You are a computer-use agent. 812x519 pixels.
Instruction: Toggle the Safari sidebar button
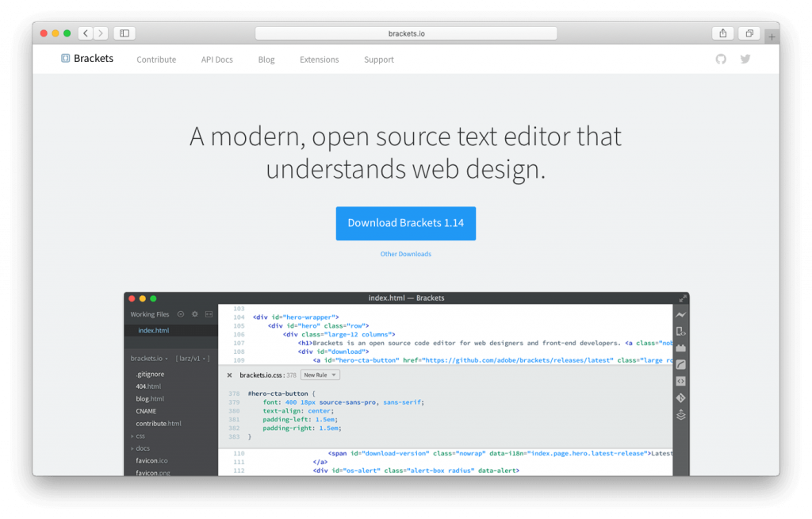tap(124, 33)
